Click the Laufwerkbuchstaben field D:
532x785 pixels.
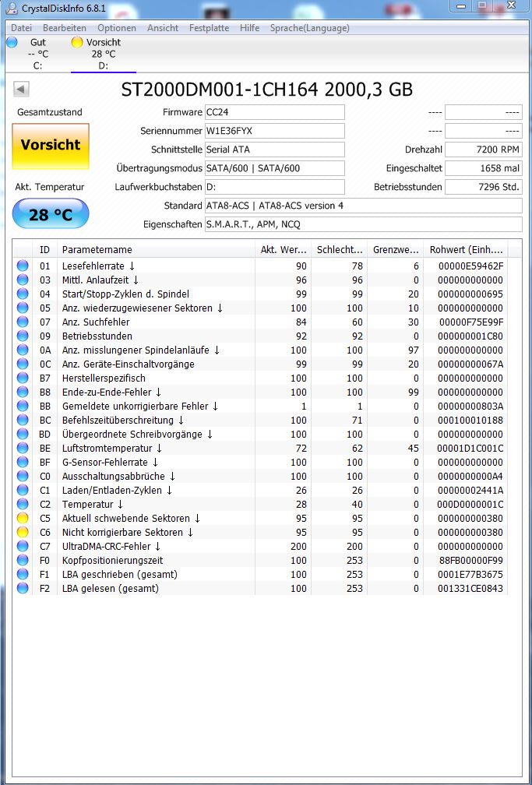point(274,187)
